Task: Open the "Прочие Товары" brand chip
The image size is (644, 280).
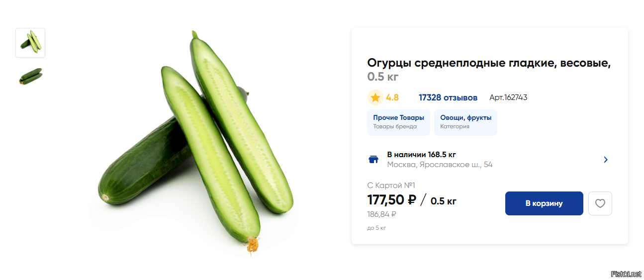Action: 398,122
